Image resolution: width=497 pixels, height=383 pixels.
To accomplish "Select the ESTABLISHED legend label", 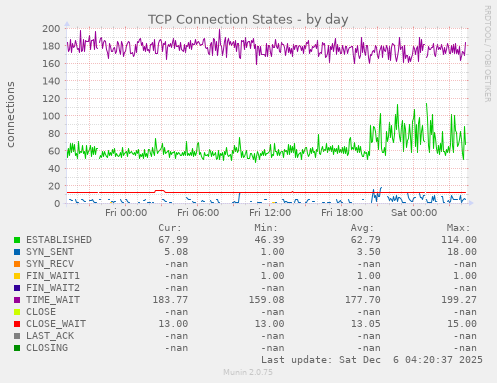I will pyautogui.click(x=59, y=240).
